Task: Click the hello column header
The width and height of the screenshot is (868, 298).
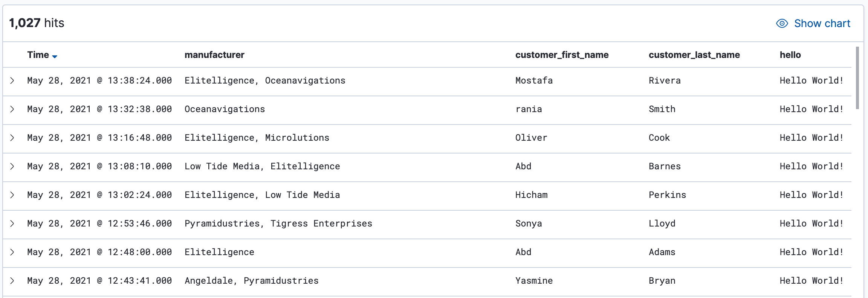Action: 790,55
